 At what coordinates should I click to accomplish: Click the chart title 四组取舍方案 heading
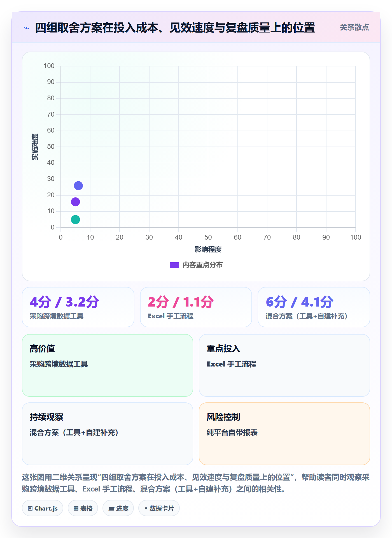coord(175,28)
